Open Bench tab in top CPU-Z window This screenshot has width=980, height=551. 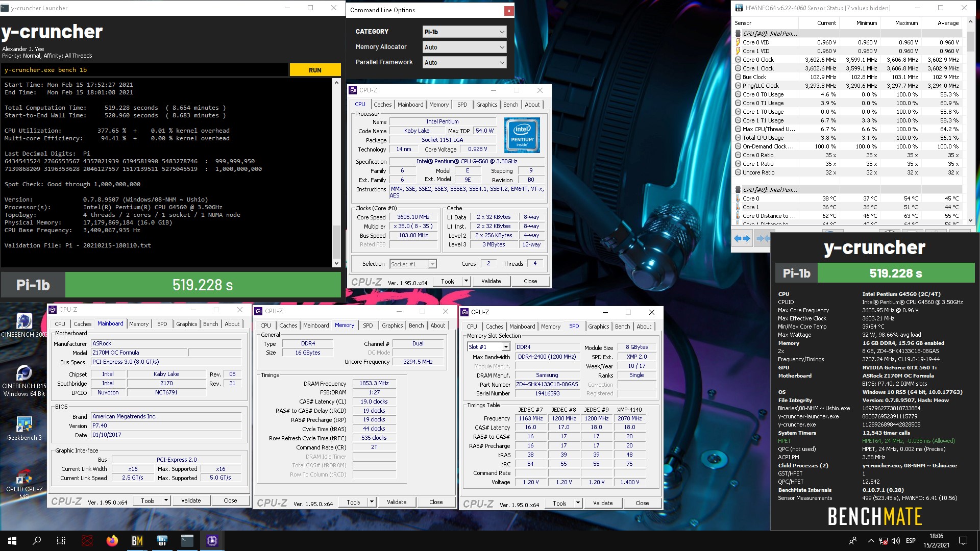(510, 105)
